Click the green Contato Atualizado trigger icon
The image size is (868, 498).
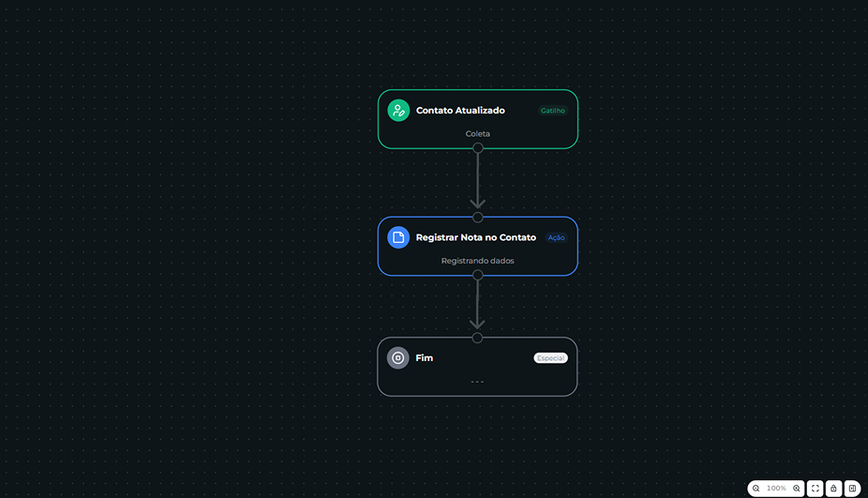pos(398,111)
